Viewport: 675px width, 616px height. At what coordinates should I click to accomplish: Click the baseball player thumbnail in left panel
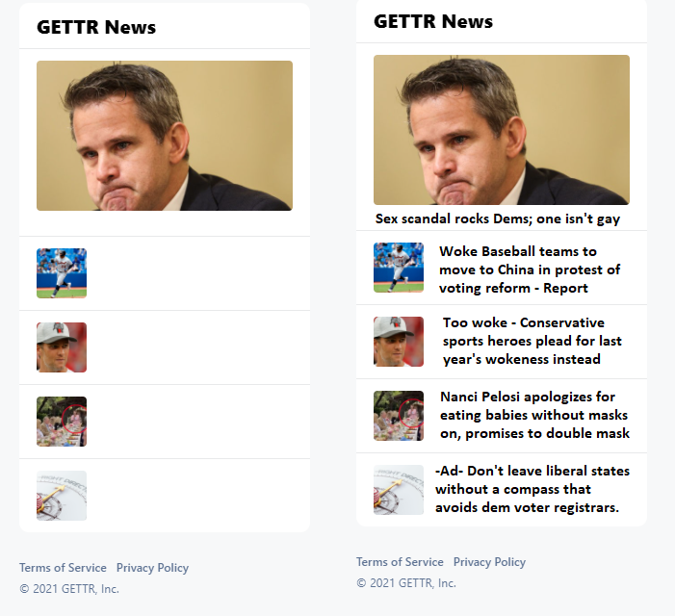tap(62, 273)
